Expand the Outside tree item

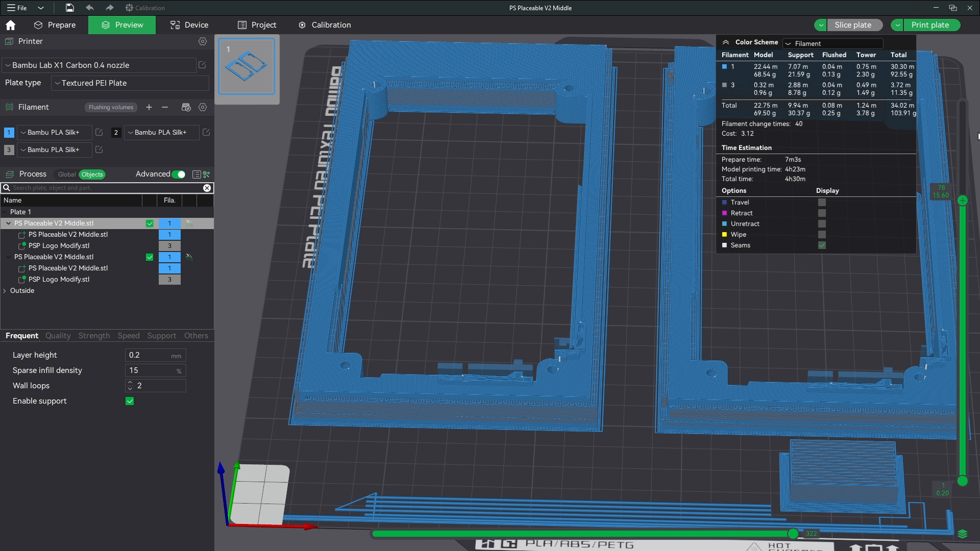click(5, 291)
